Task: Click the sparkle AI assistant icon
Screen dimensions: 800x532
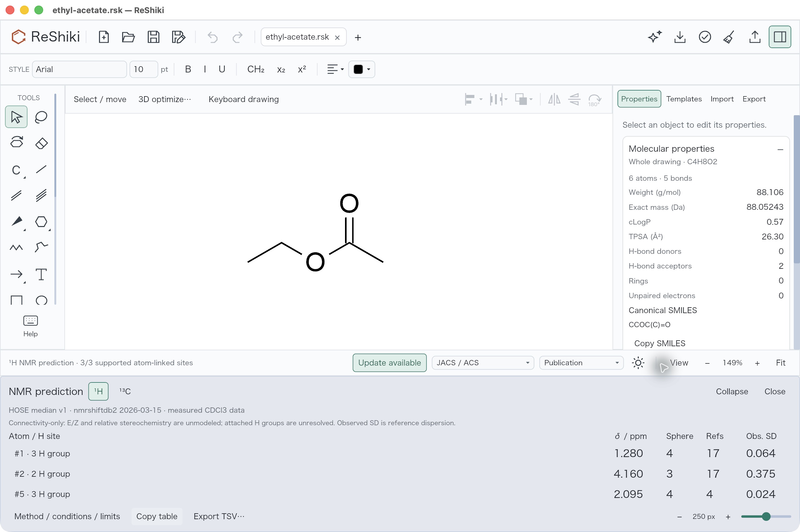Action: (655, 37)
